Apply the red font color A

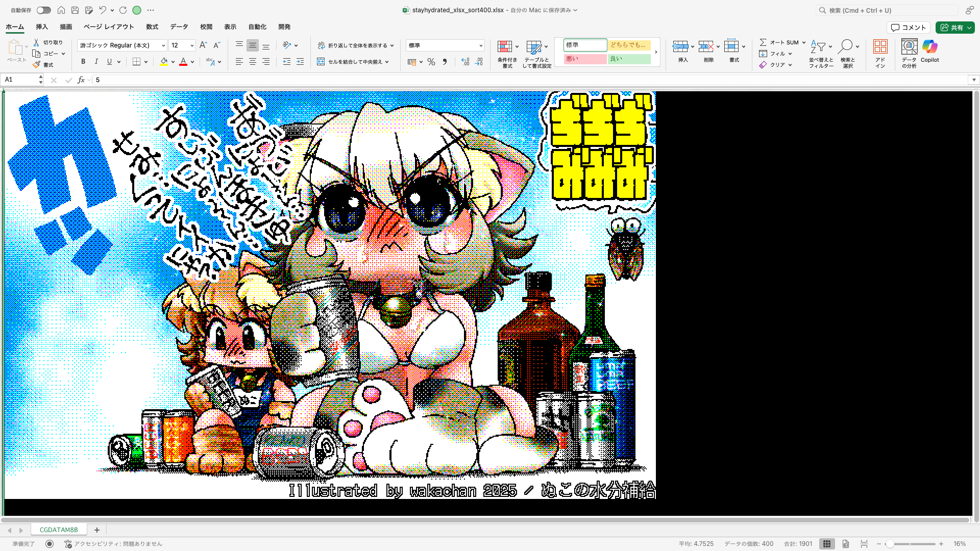[183, 62]
